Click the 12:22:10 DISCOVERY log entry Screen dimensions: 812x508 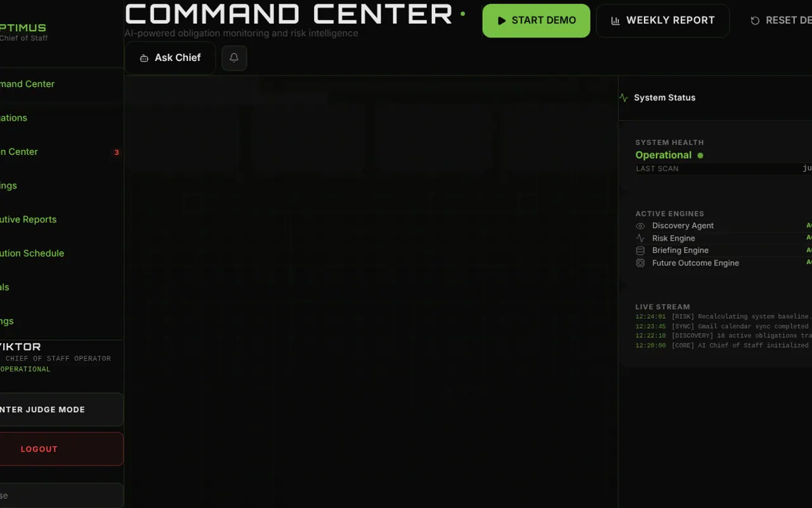723,336
